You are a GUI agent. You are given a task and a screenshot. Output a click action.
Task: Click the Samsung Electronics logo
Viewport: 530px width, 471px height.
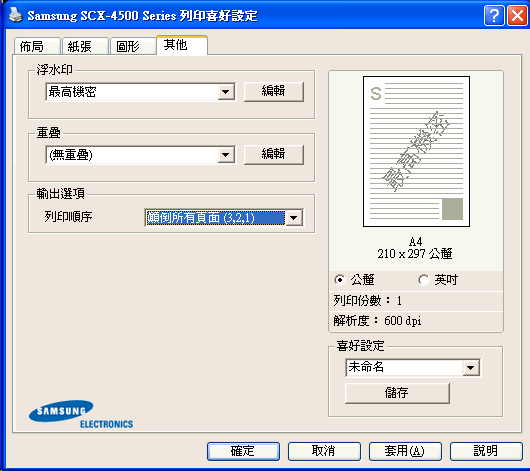80,415
